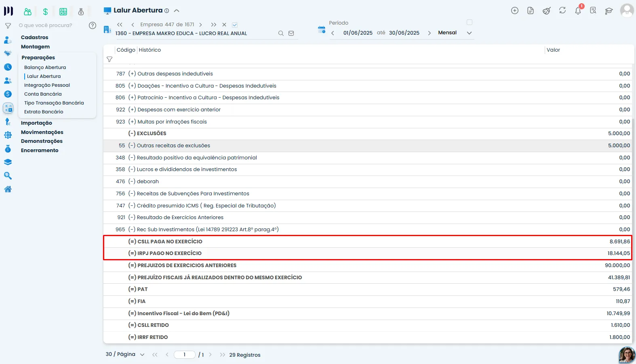
Task: Open the Montagem menu
Action: pos(35,47)
